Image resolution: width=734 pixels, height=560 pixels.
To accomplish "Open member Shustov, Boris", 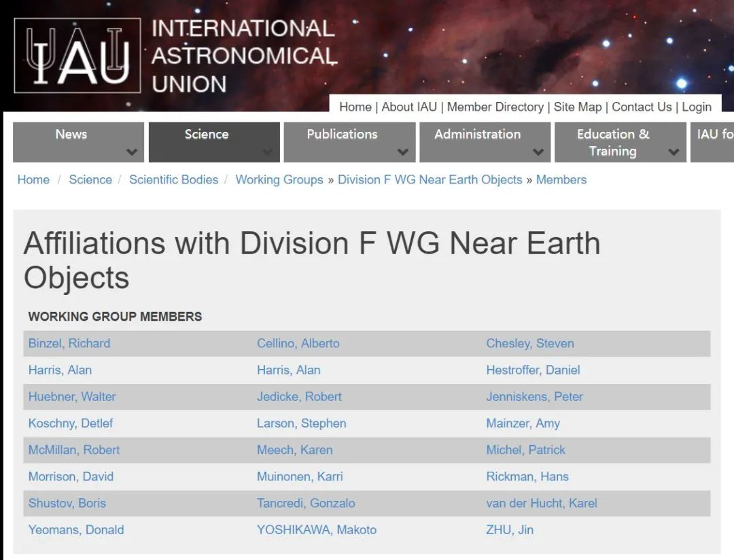I will (67, 504).
